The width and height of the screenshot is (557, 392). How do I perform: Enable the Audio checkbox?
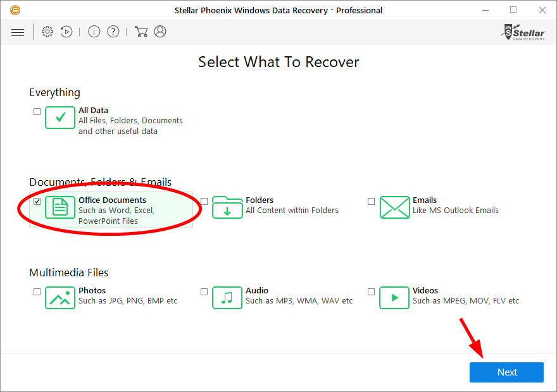coord(204,291)
